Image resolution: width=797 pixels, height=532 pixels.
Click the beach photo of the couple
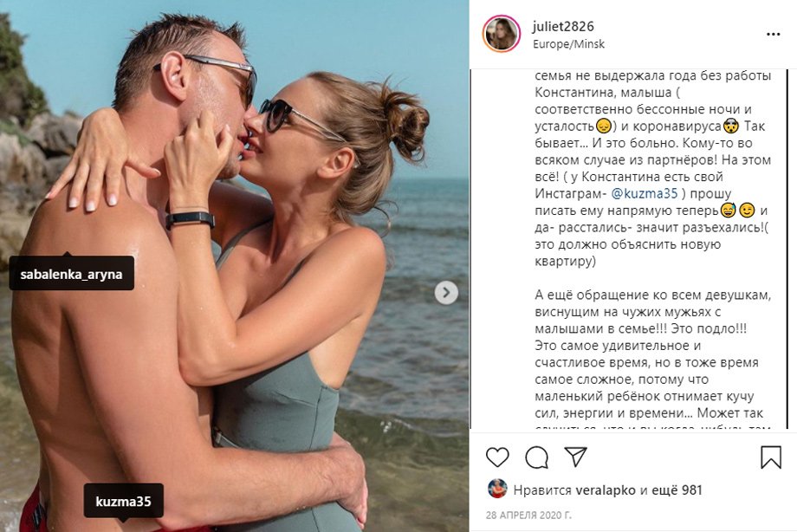tap(234, 266)
